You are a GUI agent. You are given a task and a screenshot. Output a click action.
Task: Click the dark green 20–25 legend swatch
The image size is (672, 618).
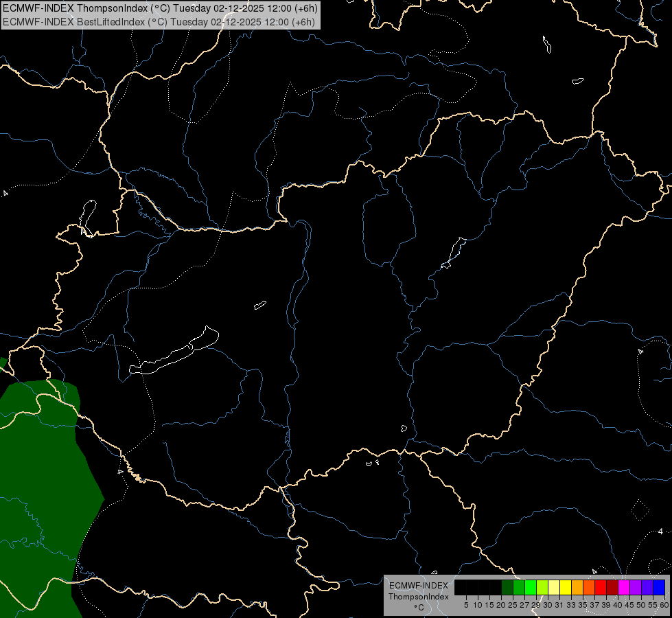pos(507,587)
